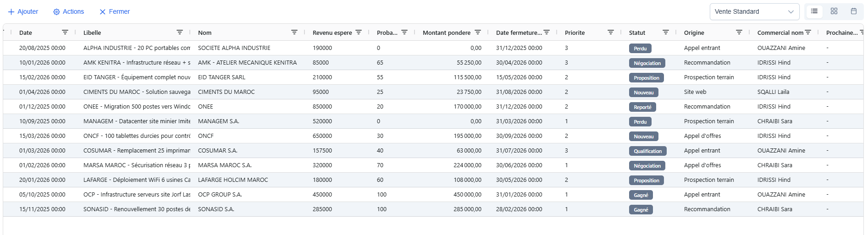Open filter icon on Nom column

[x=294, y=33]
